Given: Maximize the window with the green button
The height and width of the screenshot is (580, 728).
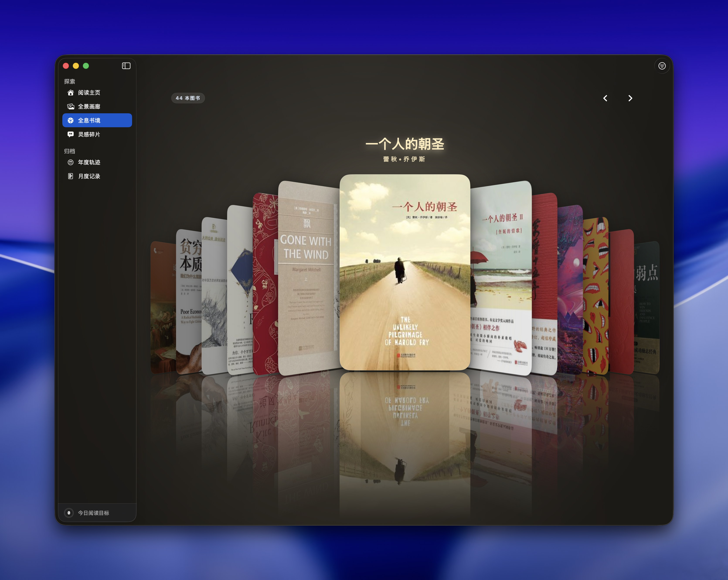Looking at the screenshot, I should pyautogui.click(x=86, y=66).
